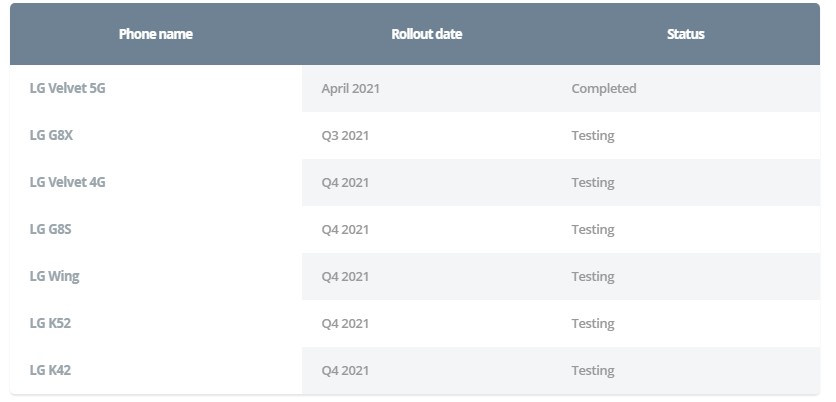Select Q4 2021 date for LG G8S
Image resolution: width=836 pixels, height=402 pixels.
[345, 229]
